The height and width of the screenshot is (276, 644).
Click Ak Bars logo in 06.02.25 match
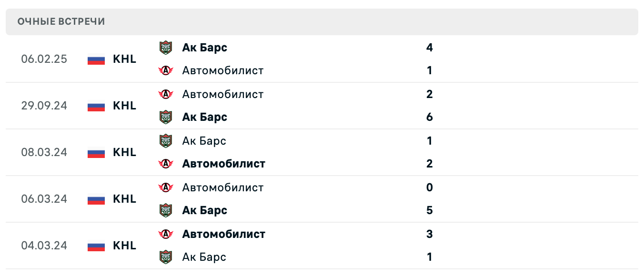[165, 48]
